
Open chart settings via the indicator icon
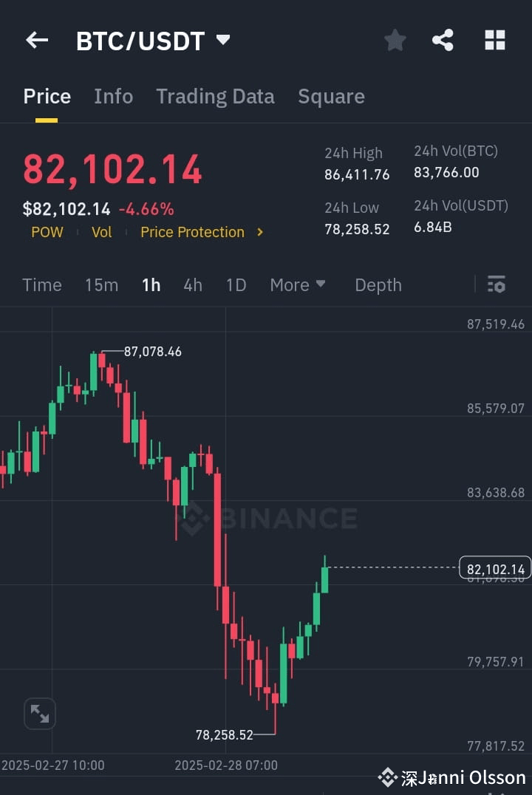tap(496, 284)
